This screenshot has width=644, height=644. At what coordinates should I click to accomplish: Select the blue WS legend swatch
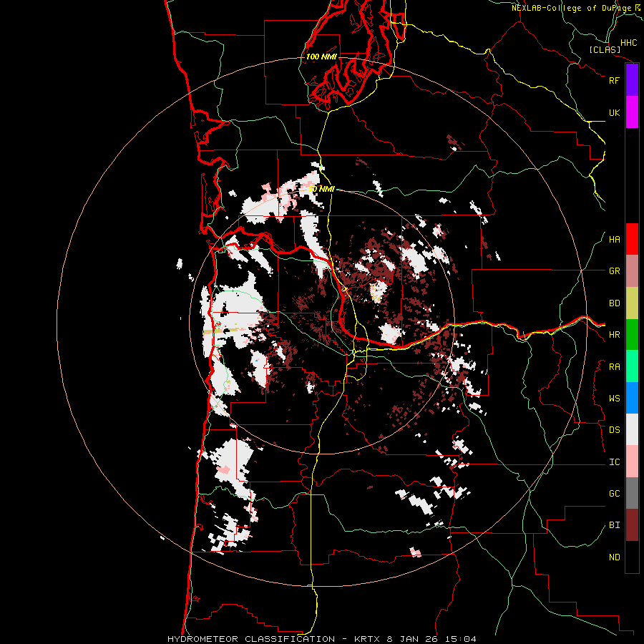pos(632,398)
